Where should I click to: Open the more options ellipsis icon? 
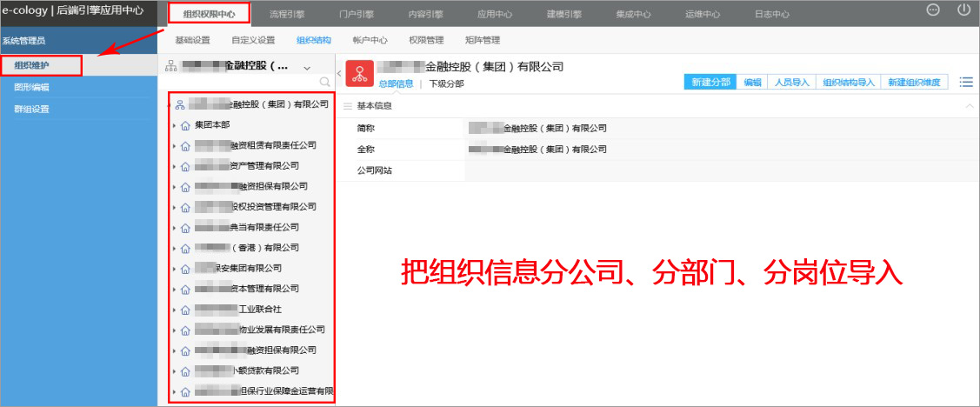click(933, 10)
